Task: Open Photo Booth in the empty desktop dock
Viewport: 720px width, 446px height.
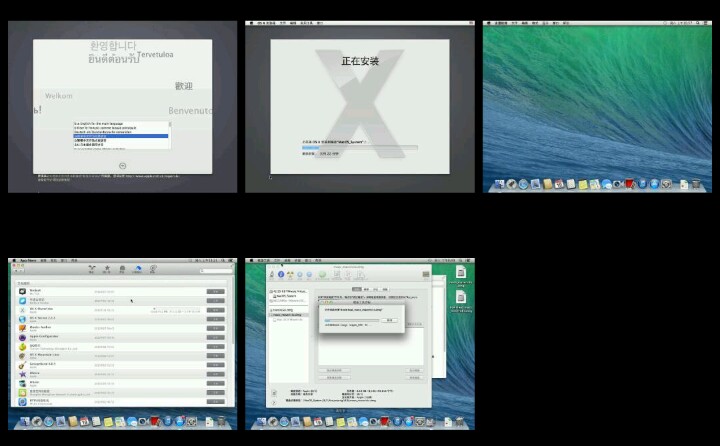Action: [630, 184]
